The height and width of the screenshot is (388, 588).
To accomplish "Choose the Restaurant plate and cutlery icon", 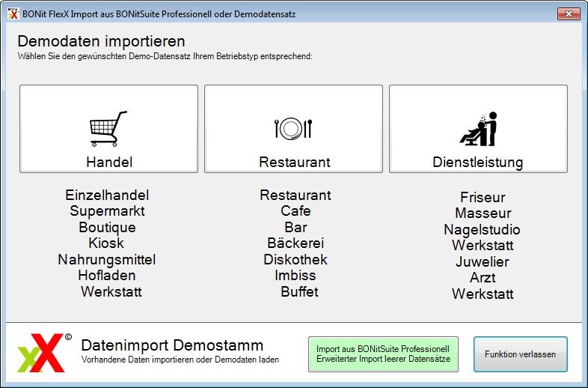I will click(x=293, y=128).
